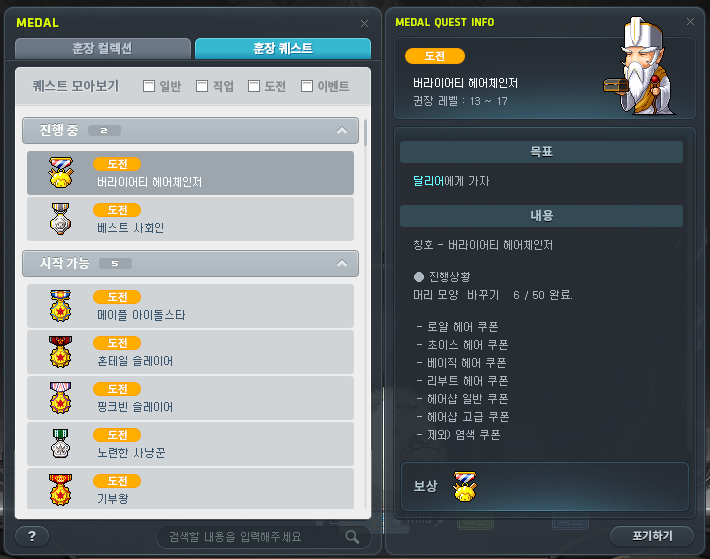Click the quest search input field
The image size is (710, 559).
point(254,537)
